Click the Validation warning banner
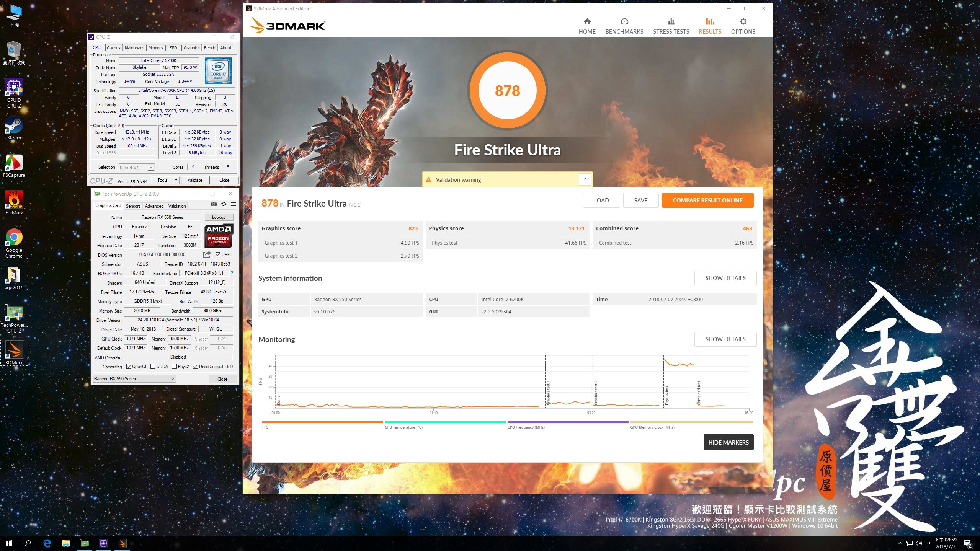The image size is (980, 551). click(507, 179)
